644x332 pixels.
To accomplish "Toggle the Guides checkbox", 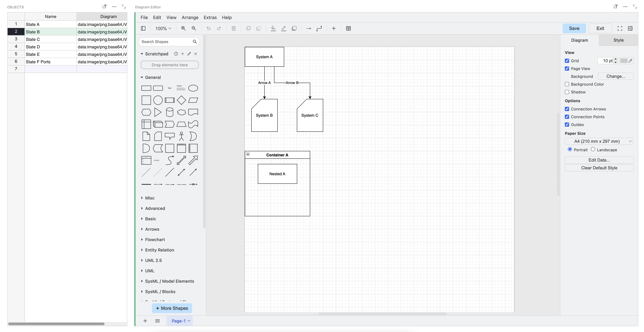I will pos(567,124).
